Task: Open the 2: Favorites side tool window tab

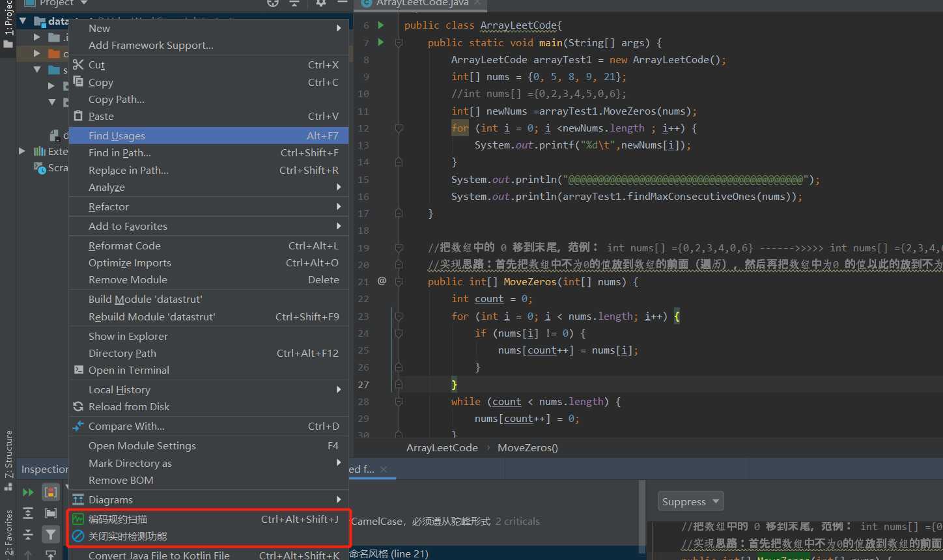Action: pyautogui.click(x=8, y=533)
